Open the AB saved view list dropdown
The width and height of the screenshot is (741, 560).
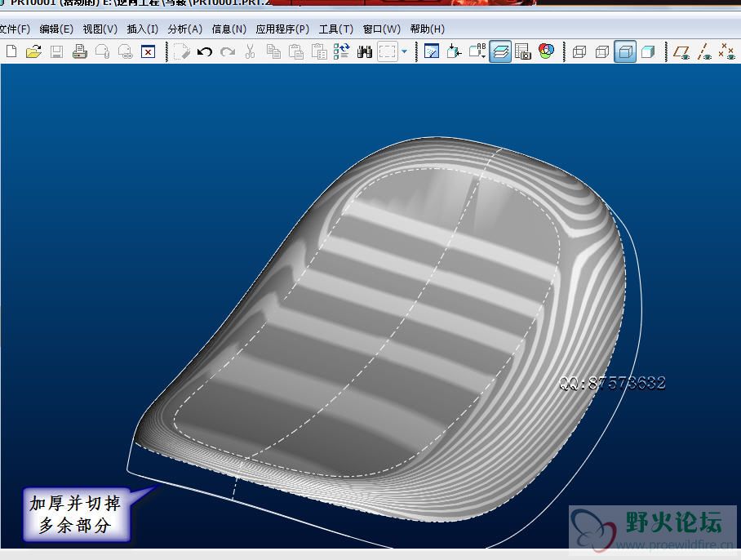(477, 51)
